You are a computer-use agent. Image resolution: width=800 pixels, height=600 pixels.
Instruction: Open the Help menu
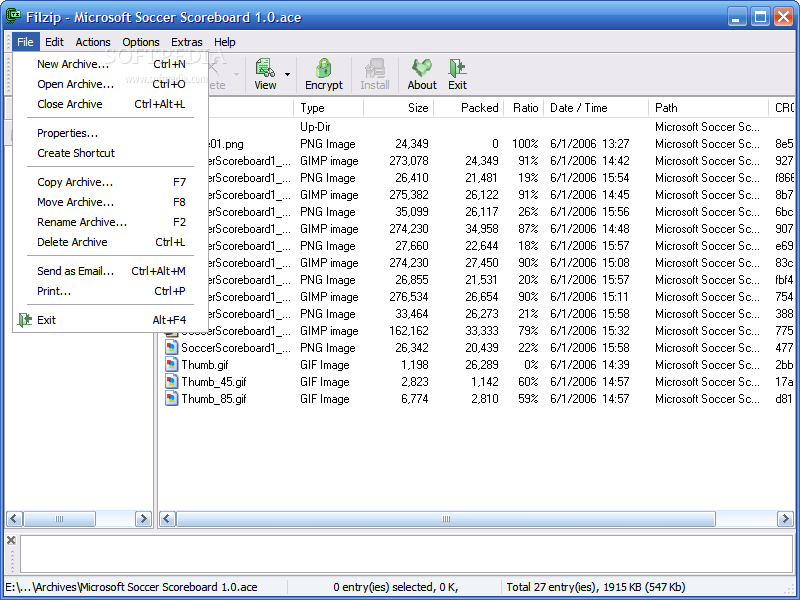pos(224,42)
